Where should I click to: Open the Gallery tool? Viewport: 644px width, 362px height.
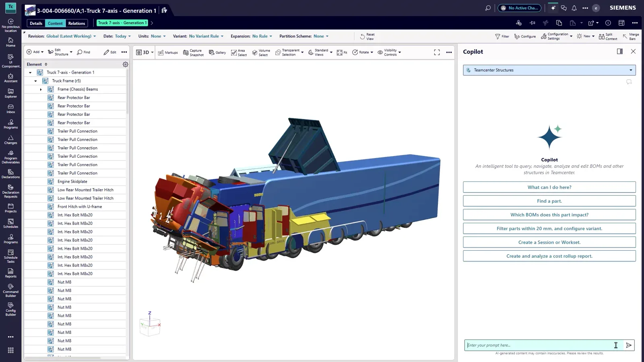[217, 52]
